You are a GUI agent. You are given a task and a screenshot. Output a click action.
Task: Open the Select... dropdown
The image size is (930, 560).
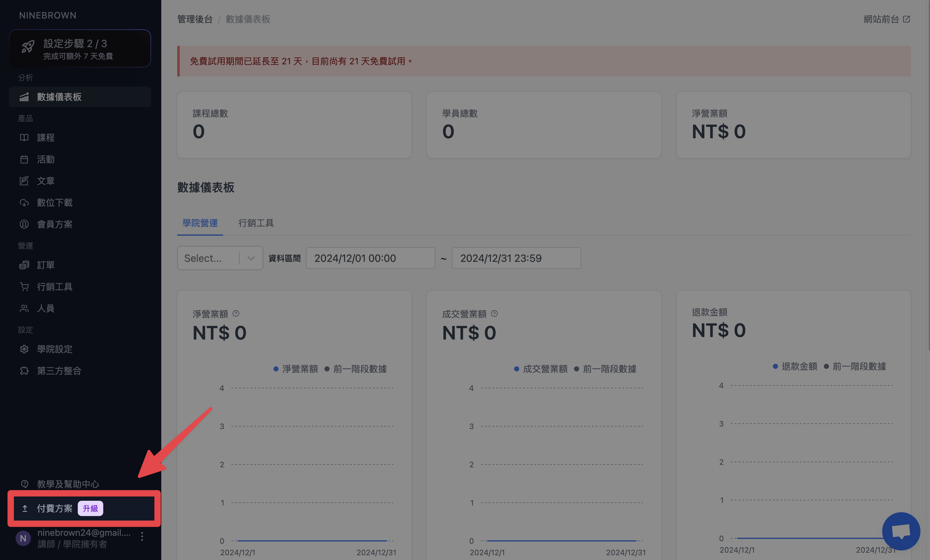coord(220,258)
